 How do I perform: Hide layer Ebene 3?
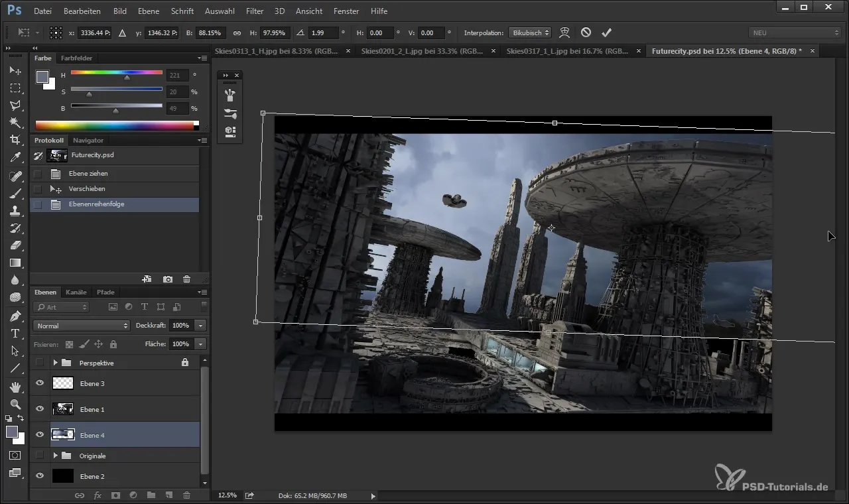pos(40,383)
